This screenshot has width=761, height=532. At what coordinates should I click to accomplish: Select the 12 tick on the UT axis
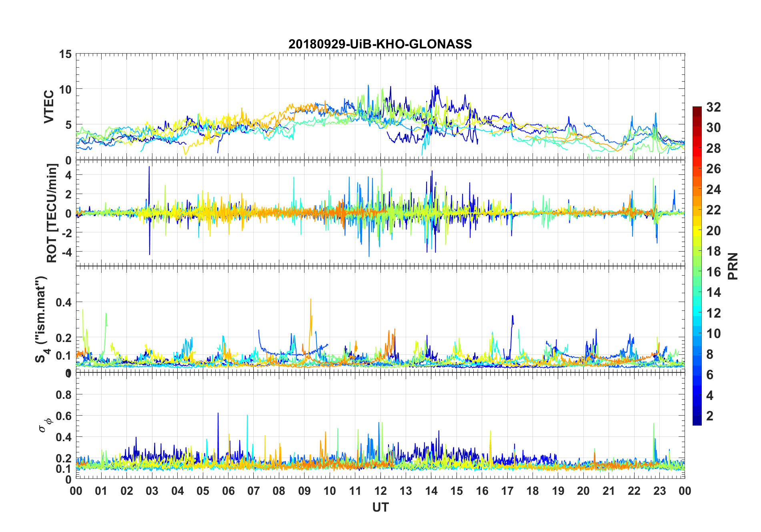(x=380, y=491)
